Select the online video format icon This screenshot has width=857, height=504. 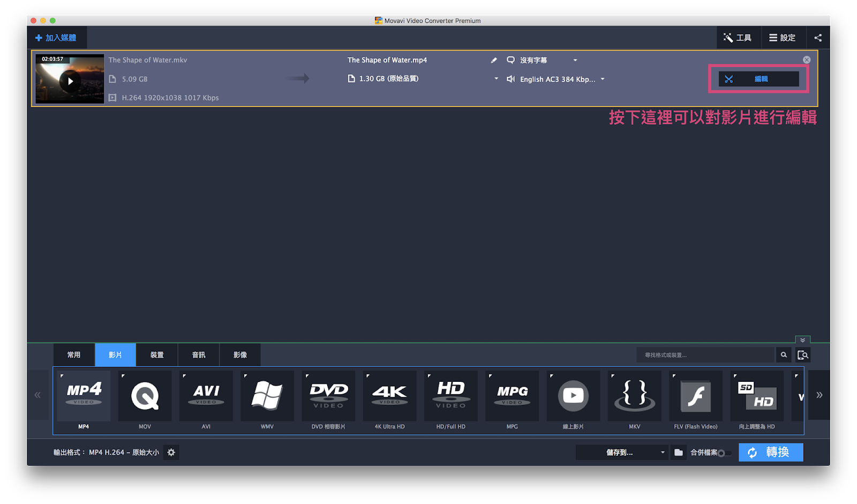tap(573, 396)
